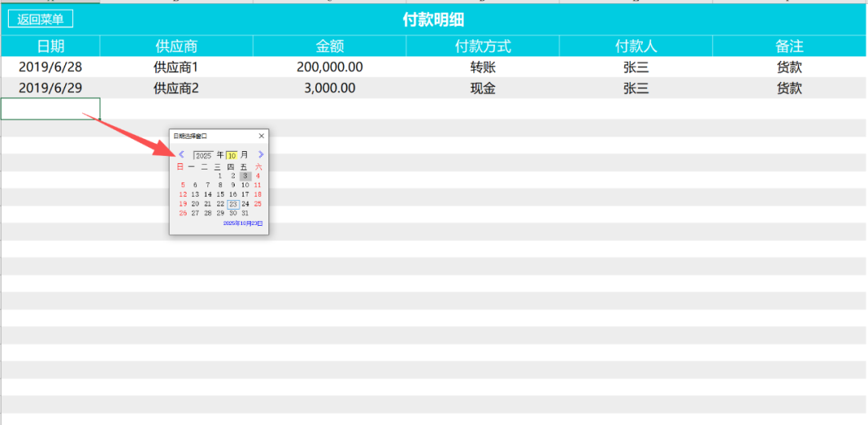Pick day 23 in the calendar
Image resolution: width=868 pixels, height=425 pixels.
pyautogui.click(x=233, y=204)
